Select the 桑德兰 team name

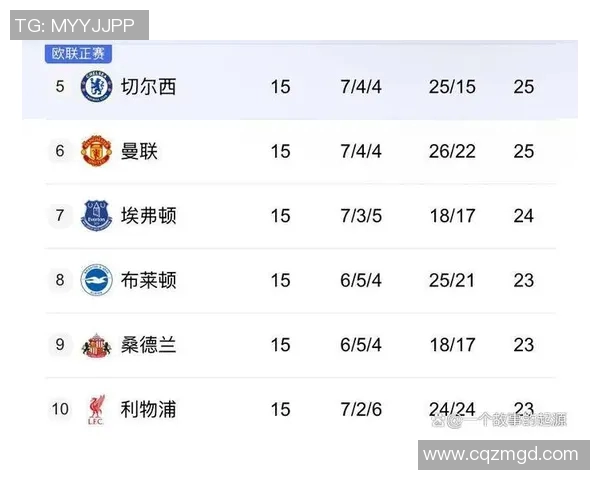click(148, 345)
